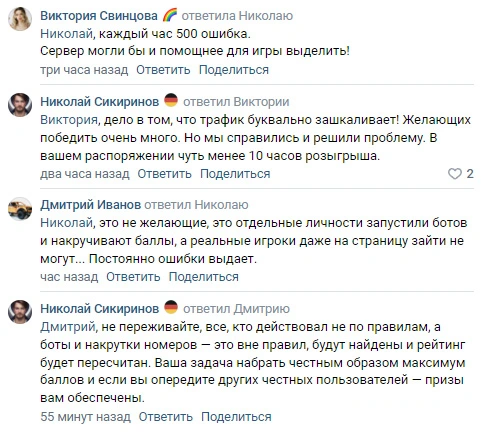482x432 pixels.
Task: Open 'ответил Виктории' reply reference
Action: [x=236, y=102]
